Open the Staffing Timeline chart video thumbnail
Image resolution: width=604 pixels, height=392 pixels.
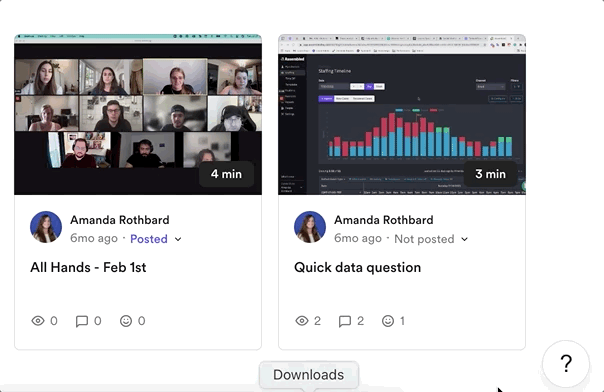[402, 114]
